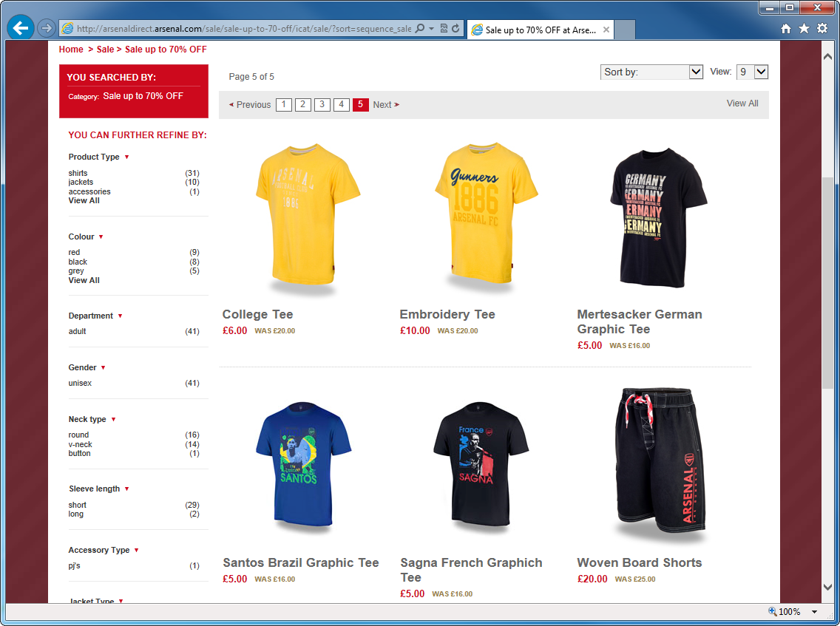Click Home in breadcrumb
This screenshot has height=626, width=840.
click(71, 50)
